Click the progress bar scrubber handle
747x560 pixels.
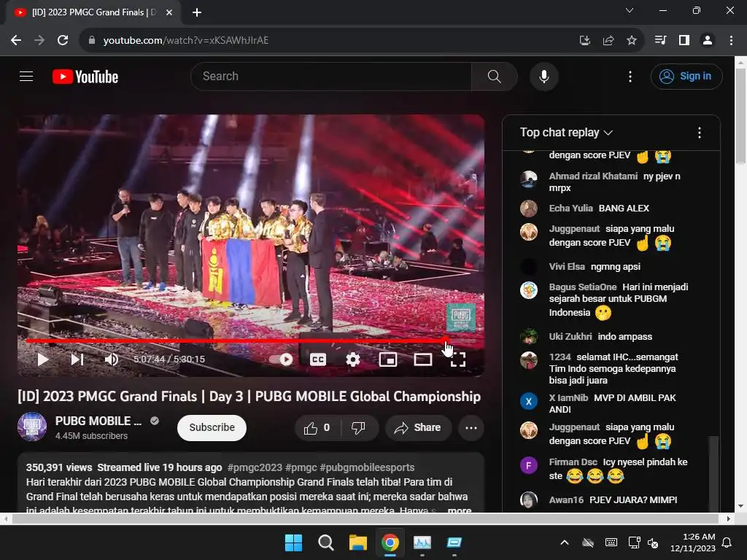(444, 340)
